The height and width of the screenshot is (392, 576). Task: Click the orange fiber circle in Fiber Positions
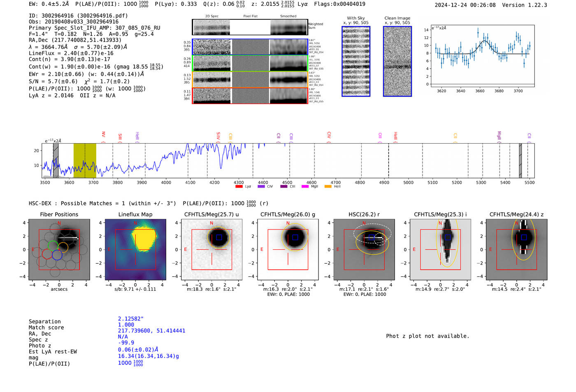(63, 248)
